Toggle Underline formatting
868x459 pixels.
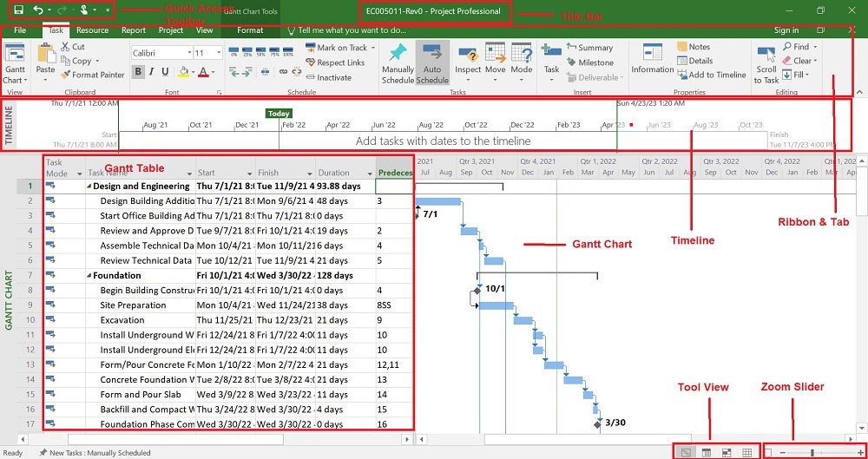pyautogui.click(x=165, y=71)
